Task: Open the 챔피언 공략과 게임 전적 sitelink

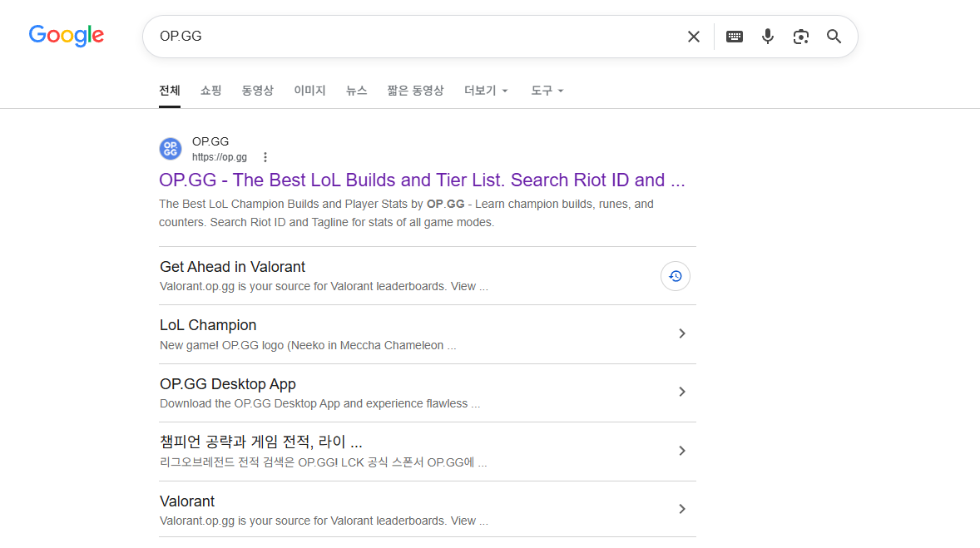Action: [x=260, y=442]
